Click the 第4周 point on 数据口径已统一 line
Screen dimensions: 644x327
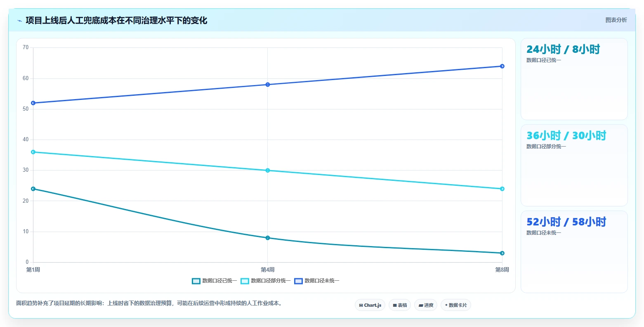pyautogui.click(x=268, y=238)
